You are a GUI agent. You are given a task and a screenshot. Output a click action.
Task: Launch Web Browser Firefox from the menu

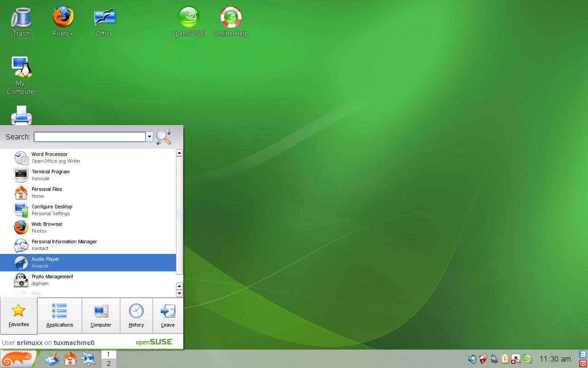88,228
